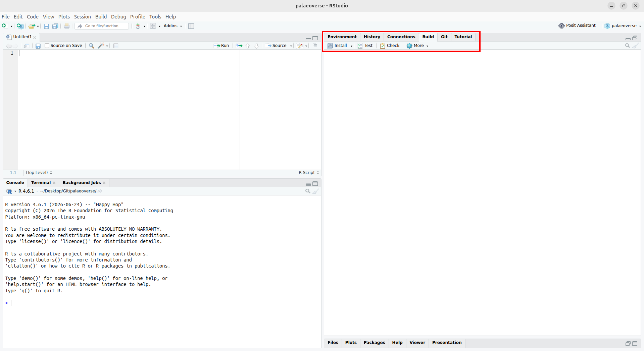Open the Session menu

[x=82, y=17]
